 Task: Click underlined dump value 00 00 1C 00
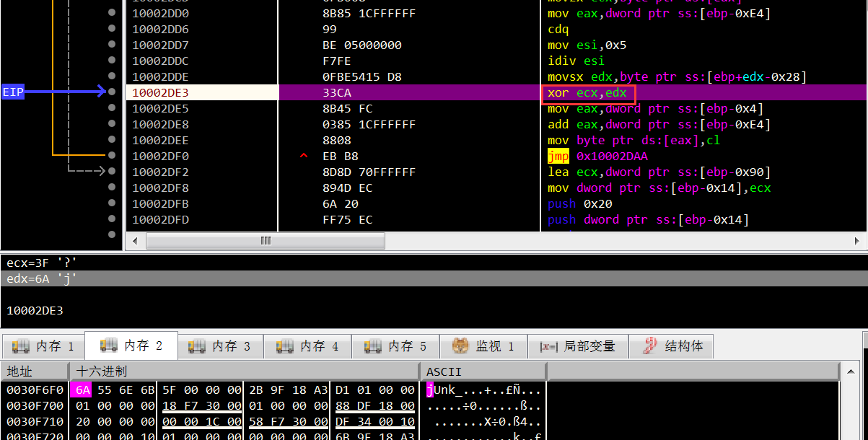202,421
